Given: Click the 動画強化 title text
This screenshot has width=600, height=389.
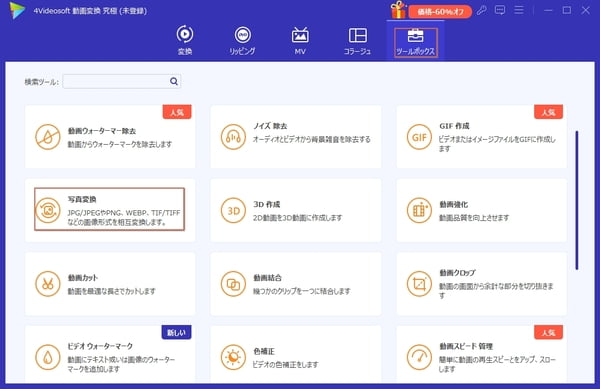Looking at the screenshot, I should coord(453,204).
